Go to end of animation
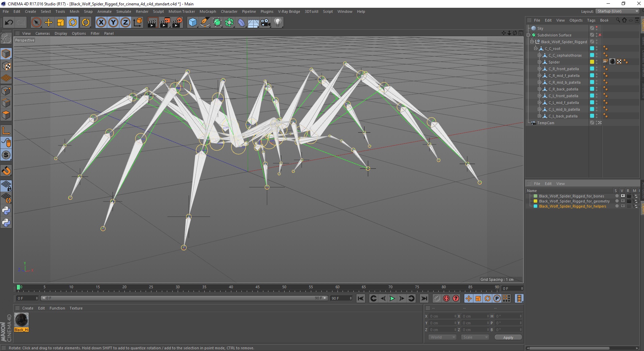Screen dimensions: 644x351 pos(424,298)
